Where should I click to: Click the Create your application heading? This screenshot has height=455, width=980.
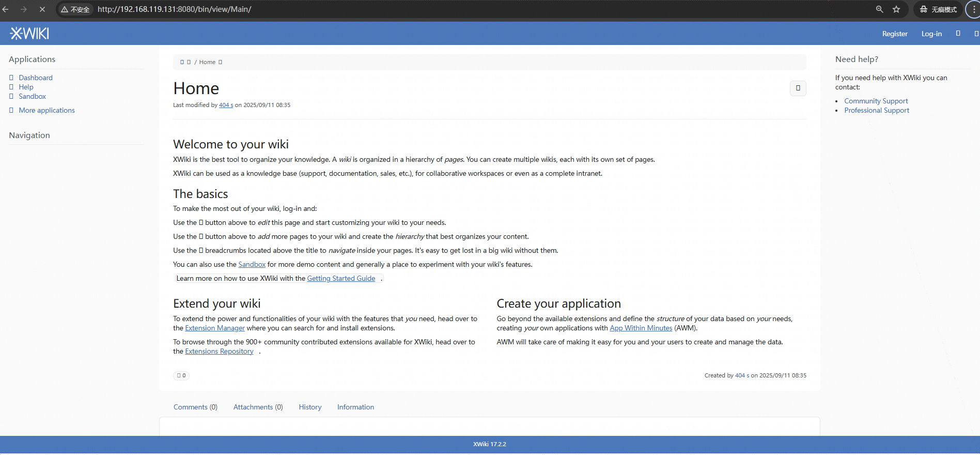pyautogui.click(x=558, y=304)
